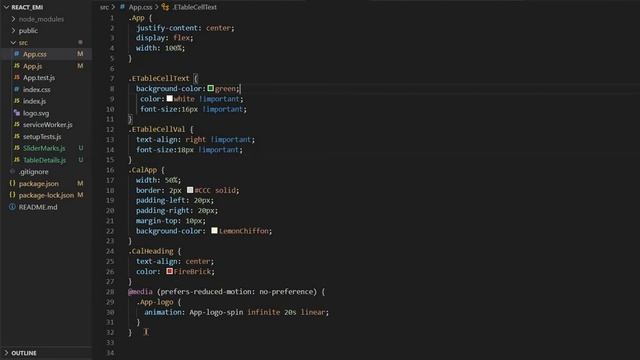Open README.md file
Screen dimensions: 640x360
click(x=38, y=207)
